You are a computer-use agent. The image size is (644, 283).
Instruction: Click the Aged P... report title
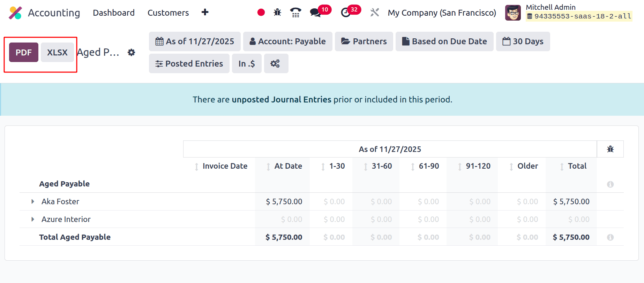[98, 52]
